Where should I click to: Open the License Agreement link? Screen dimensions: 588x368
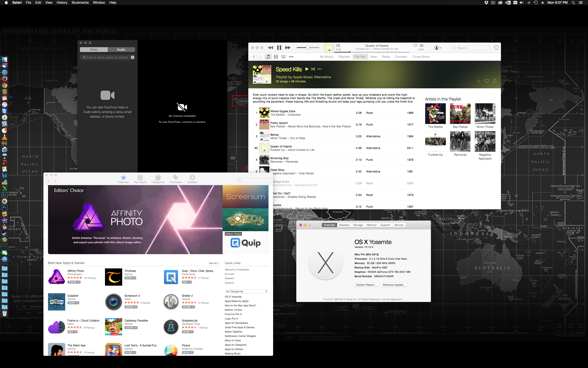[391, 299]
